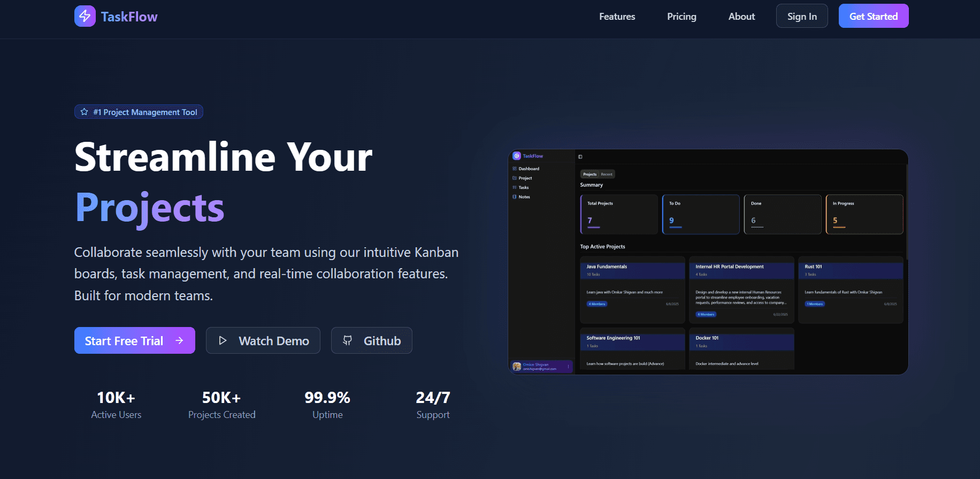Click the Start Free Trial button label
The width and height of the screenshot is (980, 479).
(x=124, y=341)
